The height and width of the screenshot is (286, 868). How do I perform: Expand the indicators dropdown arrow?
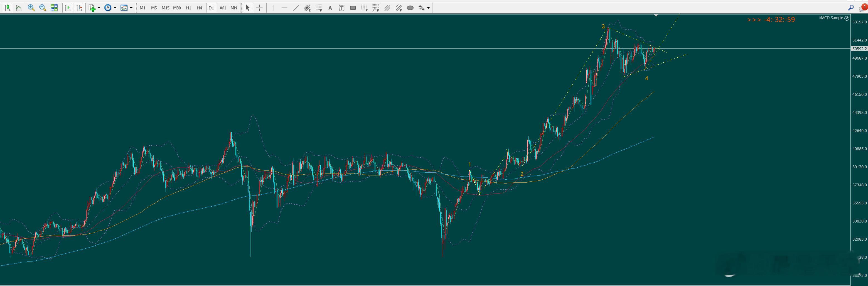click(x=99, y=8)
